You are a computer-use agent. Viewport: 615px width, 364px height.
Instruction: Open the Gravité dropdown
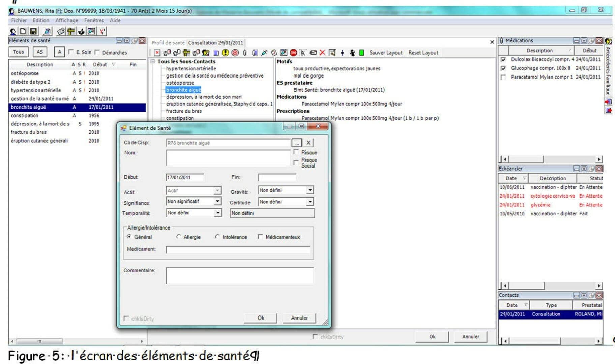point(310,190)
